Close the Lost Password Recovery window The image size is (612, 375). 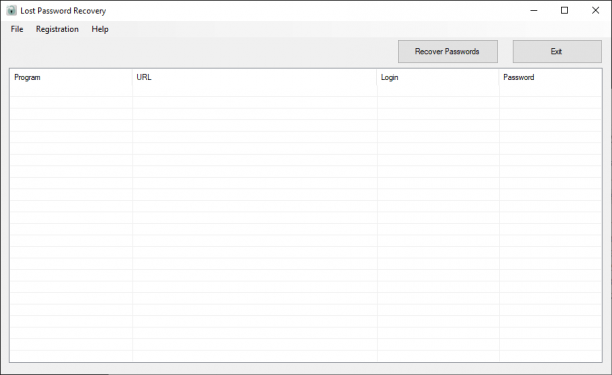point(595,11)
